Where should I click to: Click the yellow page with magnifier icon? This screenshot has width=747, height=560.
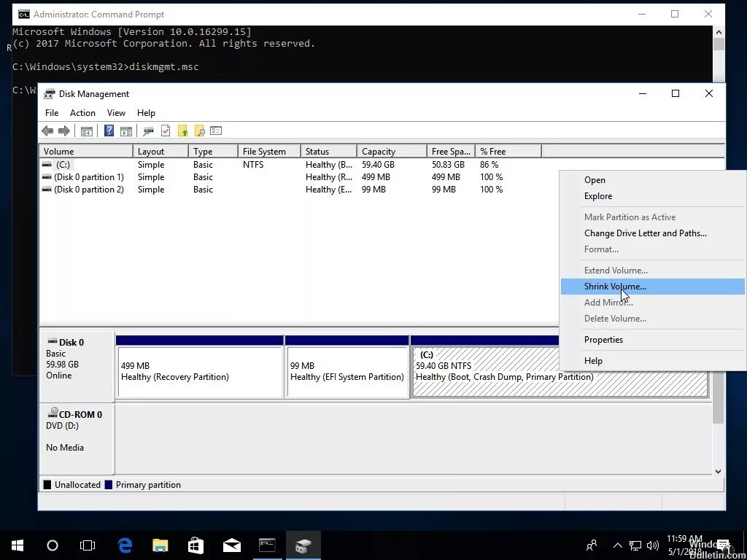[200, 131]
